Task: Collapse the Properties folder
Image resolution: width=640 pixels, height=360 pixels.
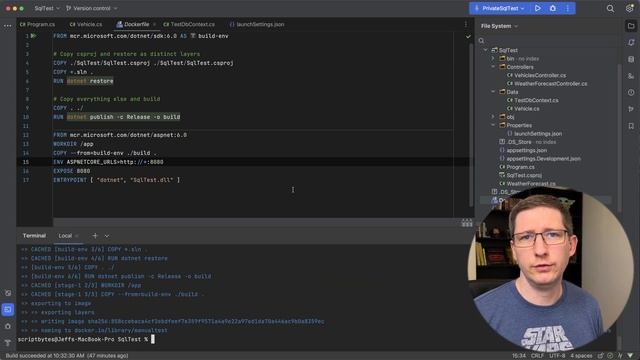Action: pyautogui.click(x=493, y=125)
